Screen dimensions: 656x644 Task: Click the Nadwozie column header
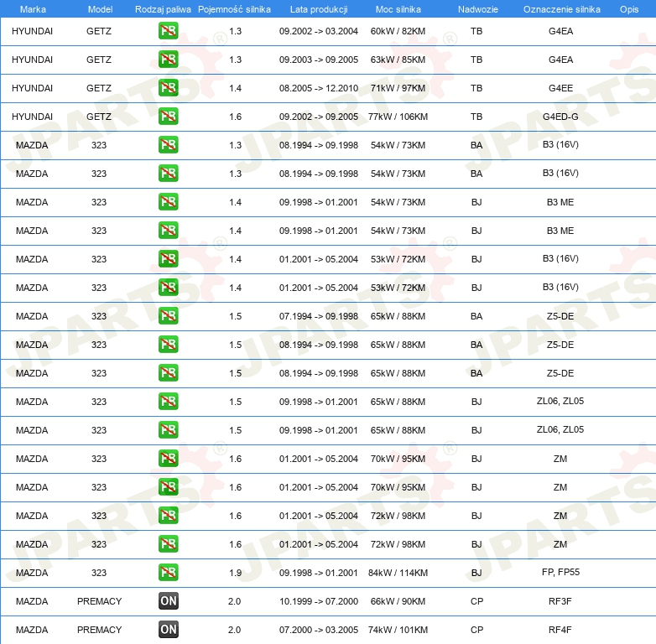point(478,9)
